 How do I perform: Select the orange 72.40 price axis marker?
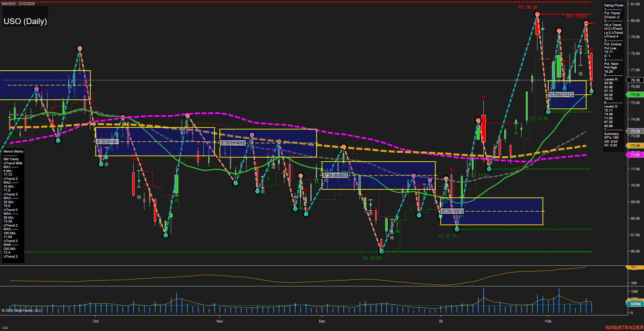635,145
